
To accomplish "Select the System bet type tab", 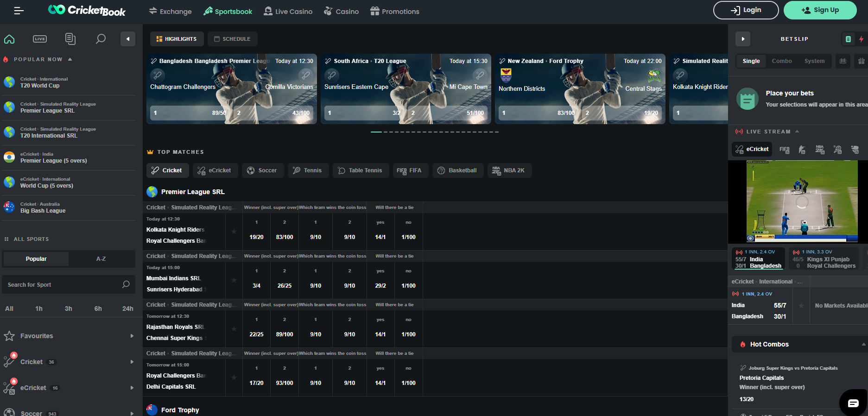I will tap(814, 61).
